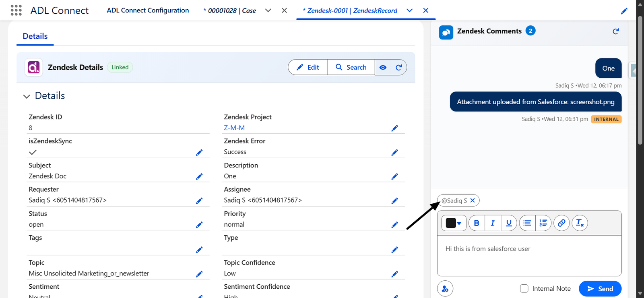Edit the Status field pencil
This screenshot has height=298, width=644.
[199, 225]
